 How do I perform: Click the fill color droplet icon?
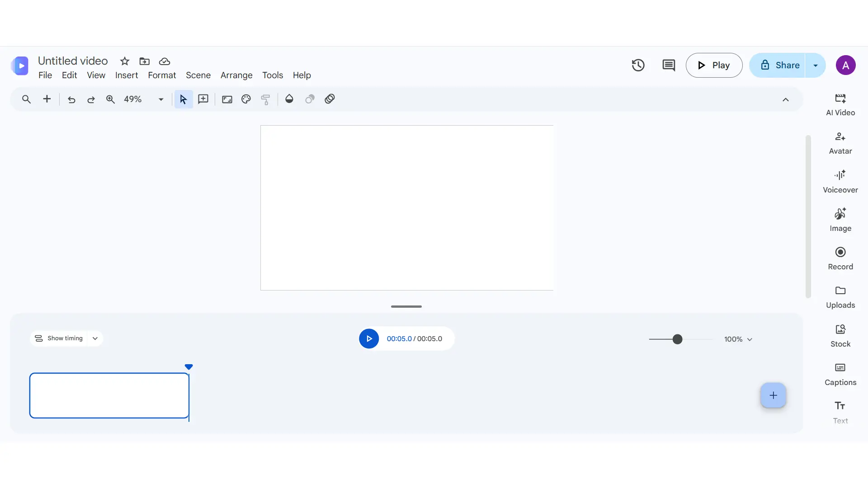[289, 99]
